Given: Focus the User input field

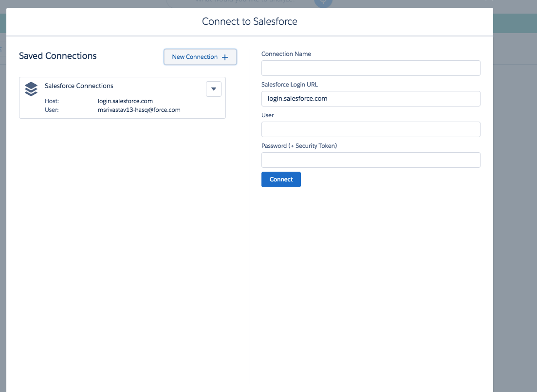Looking at the screenshot, I should tap(370, 129).
